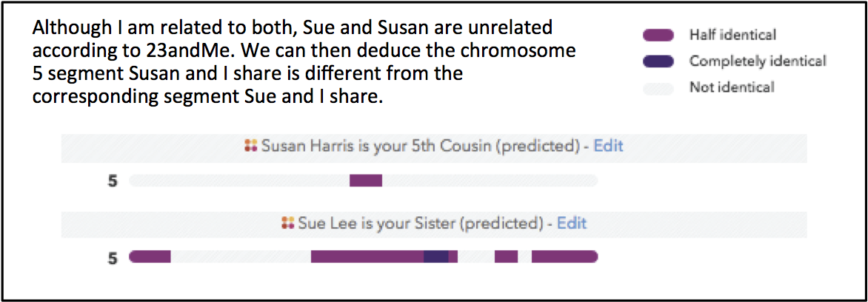Select the Half identical legend swatch
868x302 pixels.
pos(658,36)
